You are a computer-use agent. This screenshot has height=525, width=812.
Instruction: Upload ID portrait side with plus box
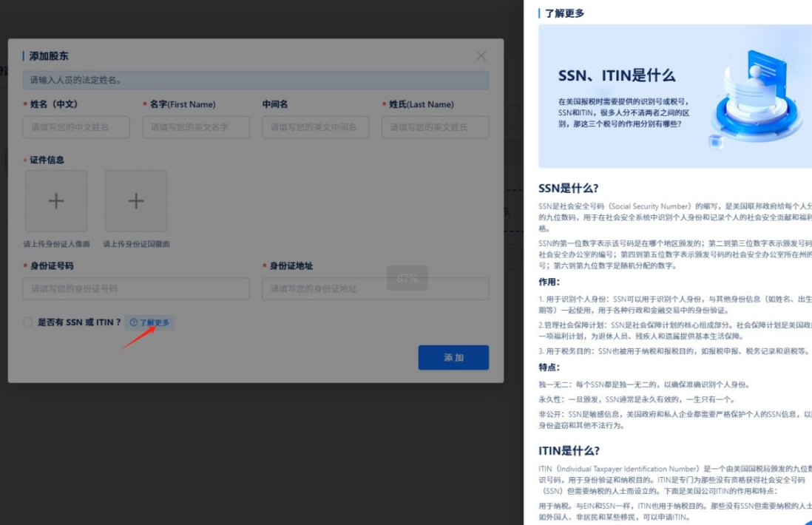pyautogui.click(x=56, y=201)
